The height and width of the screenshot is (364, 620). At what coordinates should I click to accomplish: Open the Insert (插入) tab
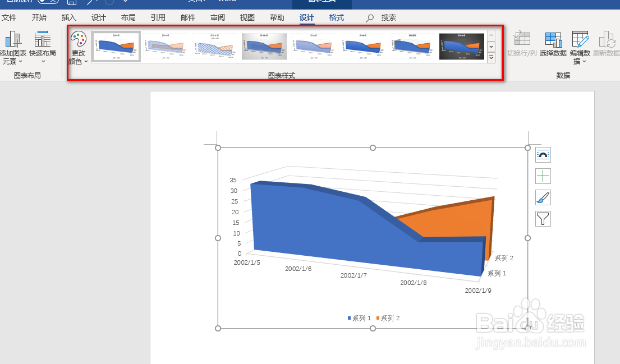coord(69,18)
